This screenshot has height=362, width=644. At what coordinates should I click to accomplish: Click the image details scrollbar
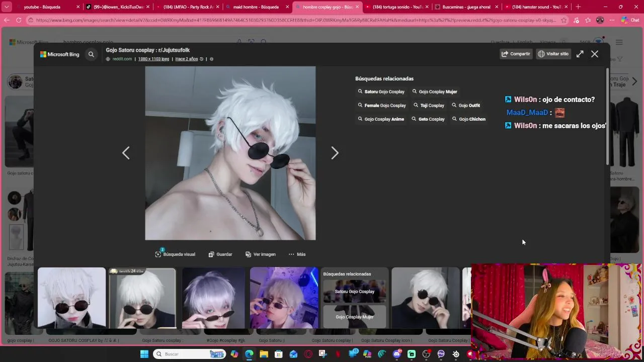[x=607, y=116]
